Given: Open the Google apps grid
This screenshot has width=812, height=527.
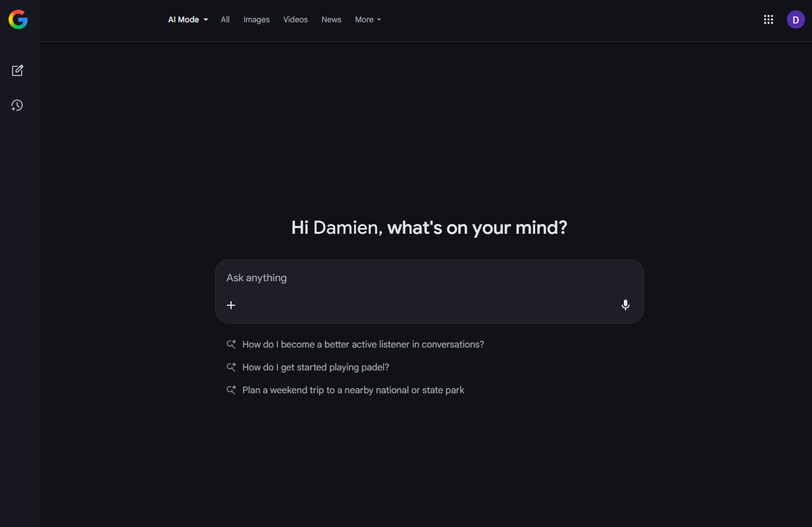Looking at the screenshot, I should click(x=768, y=19).
